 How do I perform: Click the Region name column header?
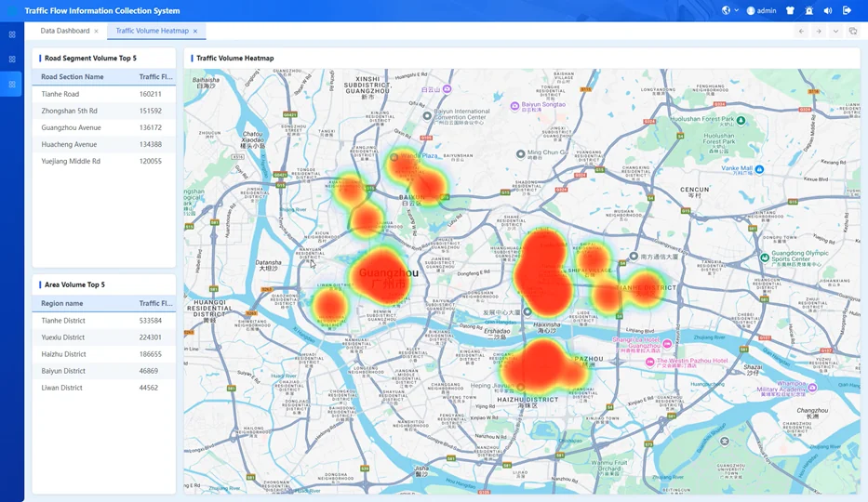(x=62, y=303)
